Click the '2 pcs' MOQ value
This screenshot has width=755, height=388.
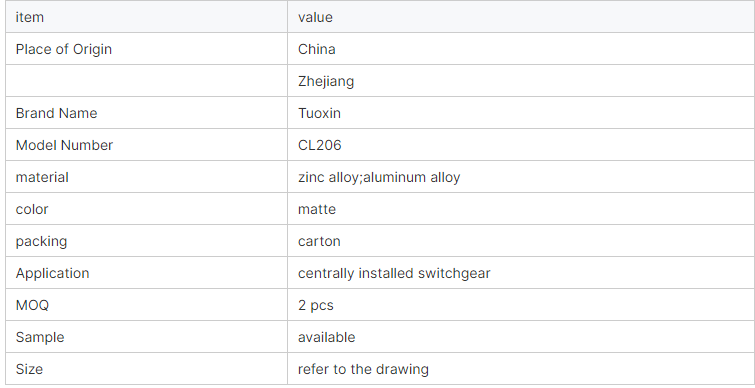coord(316,305)
